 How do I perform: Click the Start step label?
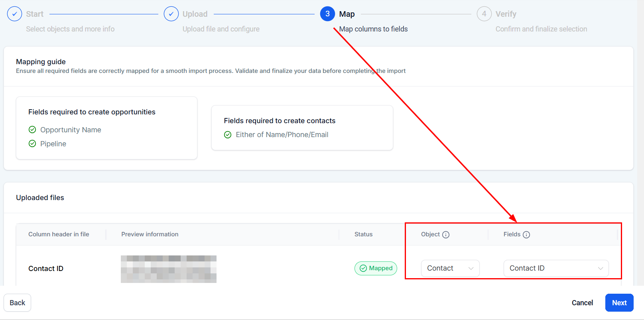pyautogui.click(x=35, y=14)
